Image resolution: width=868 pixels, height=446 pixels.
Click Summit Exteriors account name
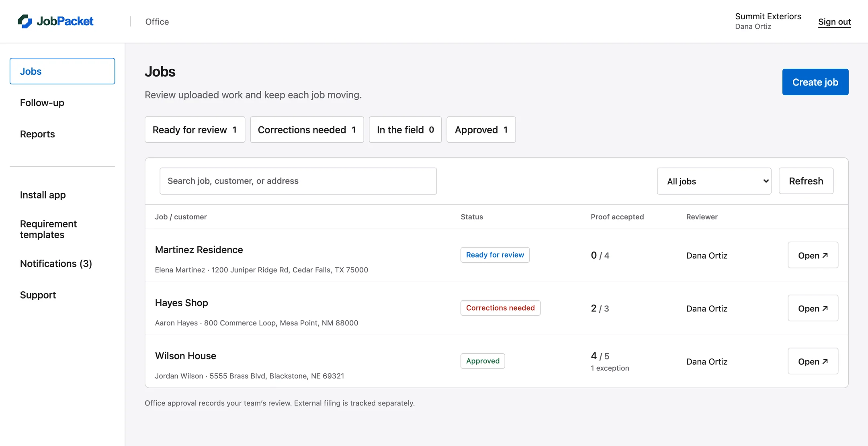pyautogui.click(x=768, y=16)
